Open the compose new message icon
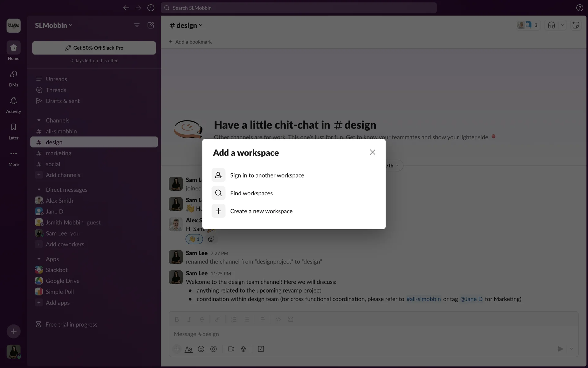588x368 pixels. (151, 25)
